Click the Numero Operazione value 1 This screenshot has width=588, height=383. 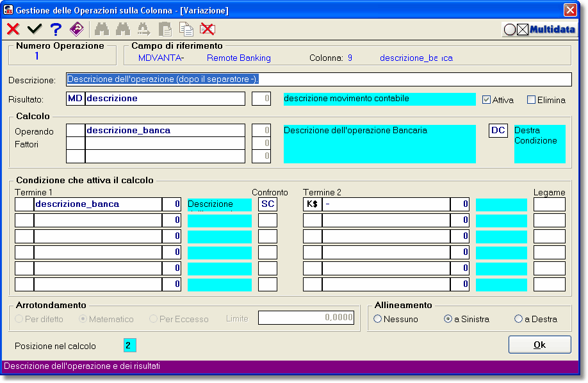click(37, 56)
